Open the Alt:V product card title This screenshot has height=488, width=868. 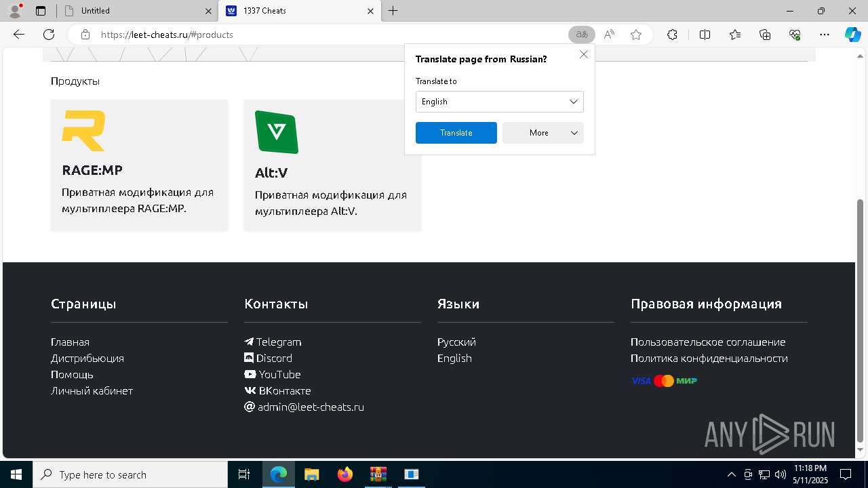(271, 173)
